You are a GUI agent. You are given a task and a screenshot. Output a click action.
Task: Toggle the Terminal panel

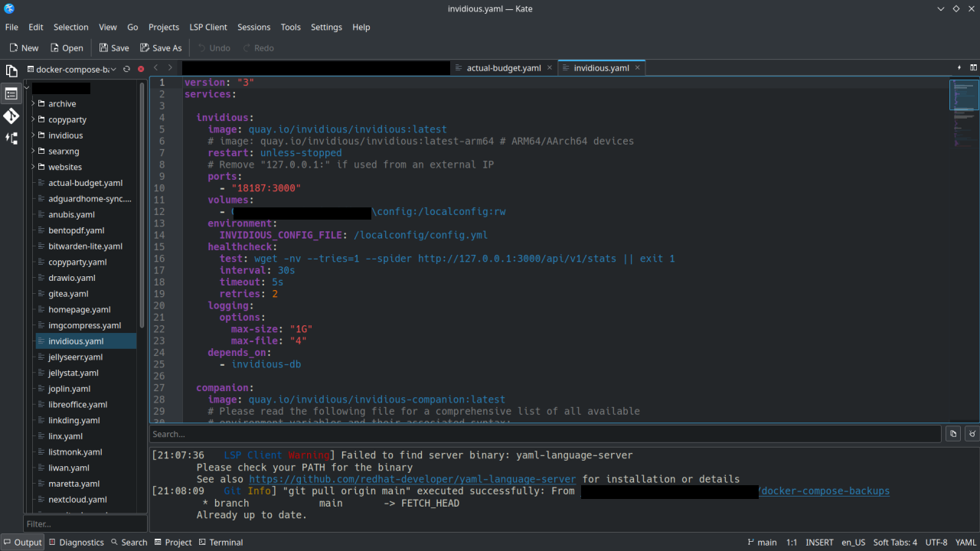point(220,542)
